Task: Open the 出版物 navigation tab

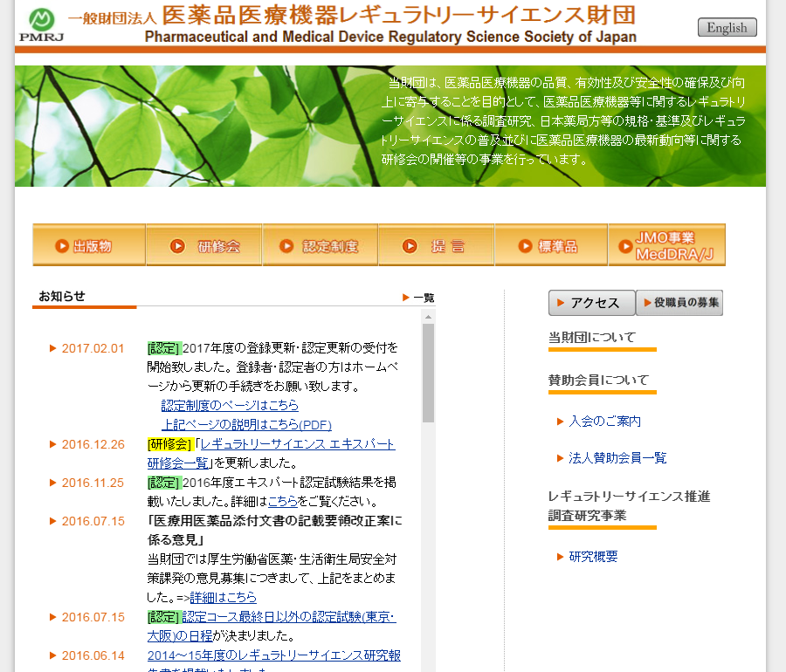Action: (x=89, y=246)
